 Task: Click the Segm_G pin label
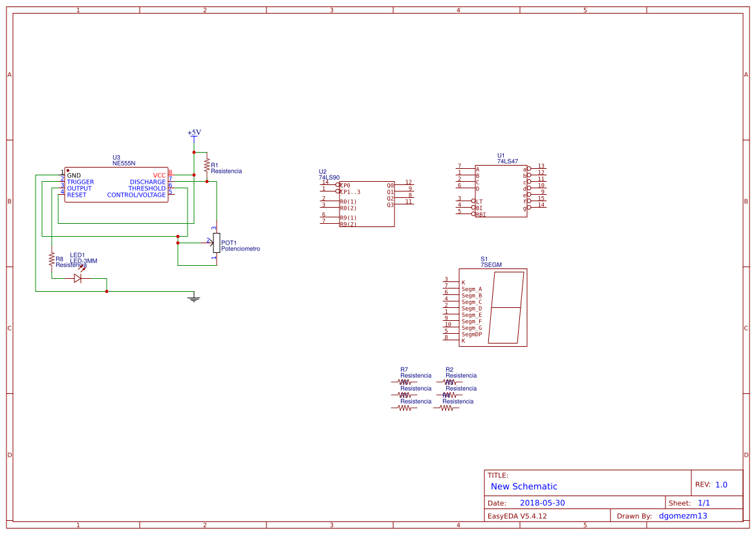coord(471,327)
